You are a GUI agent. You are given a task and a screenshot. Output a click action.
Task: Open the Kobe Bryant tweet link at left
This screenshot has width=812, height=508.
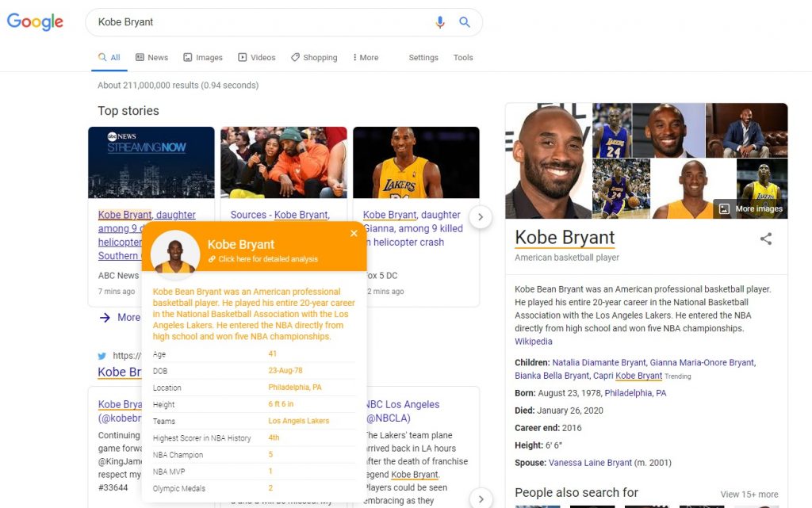pyautogui.click(x=120, y=411)
